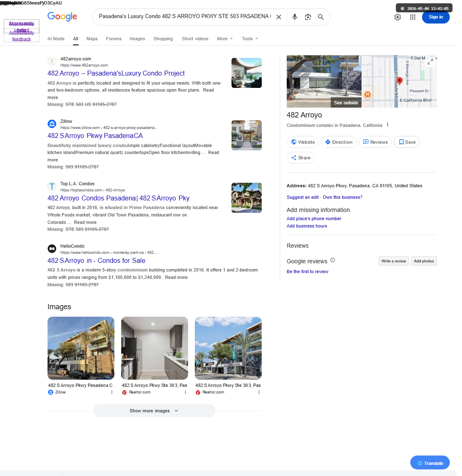
Task: Click the Google logo
Action: [62, 16]
